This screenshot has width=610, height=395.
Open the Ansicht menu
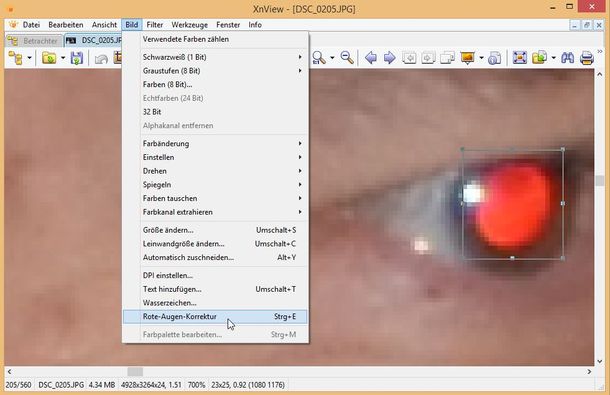click(x=104, y=25)
